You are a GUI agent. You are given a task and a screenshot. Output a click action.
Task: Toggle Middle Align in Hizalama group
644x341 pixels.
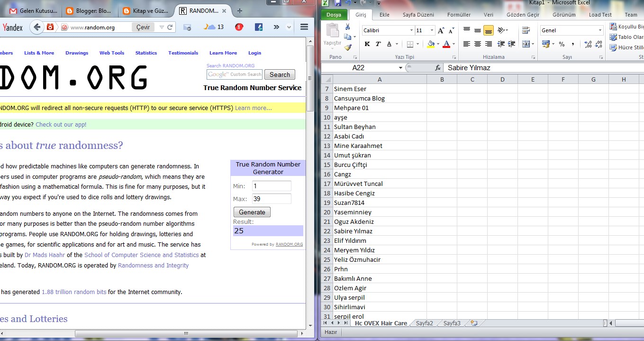(478, 30)
